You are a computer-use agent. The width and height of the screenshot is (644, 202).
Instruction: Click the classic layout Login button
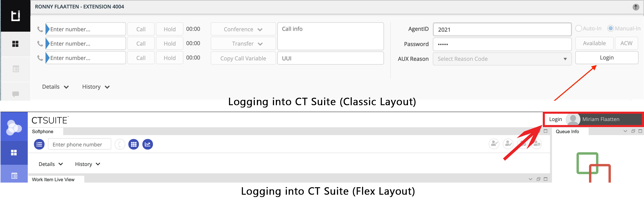click(606, 58)
